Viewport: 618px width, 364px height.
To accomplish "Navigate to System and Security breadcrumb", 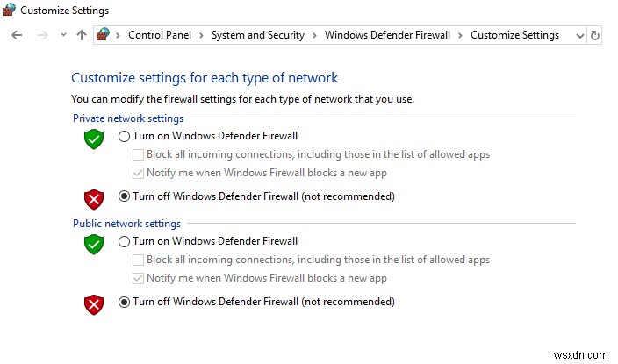I will click(258, 35).
